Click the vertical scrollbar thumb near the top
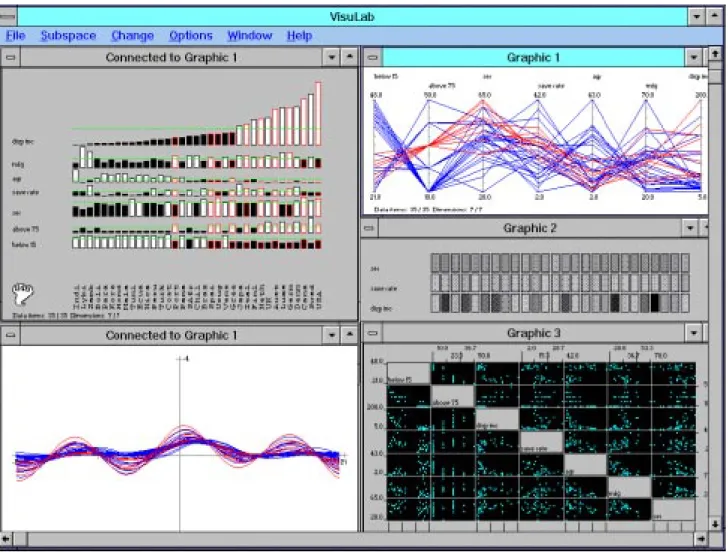 click(x=715, y=76)
